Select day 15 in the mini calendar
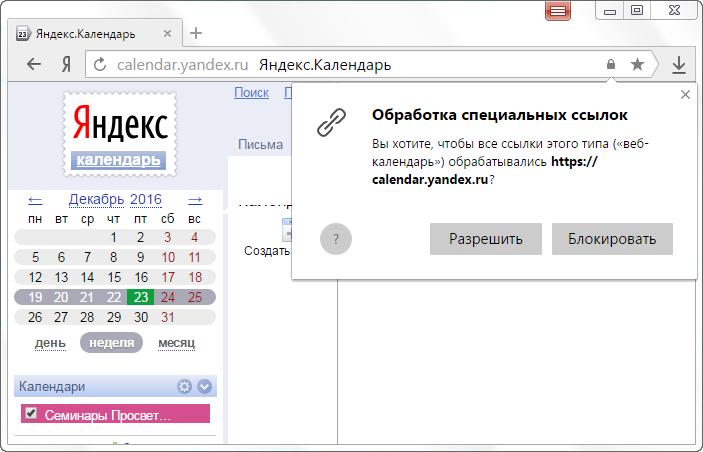Image resolution: width=703 pixels, height=452 pixels. click(114, 278)
